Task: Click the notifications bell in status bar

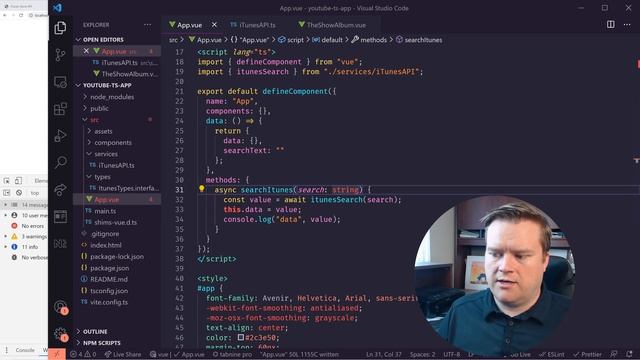Action: tap(629, 354)
